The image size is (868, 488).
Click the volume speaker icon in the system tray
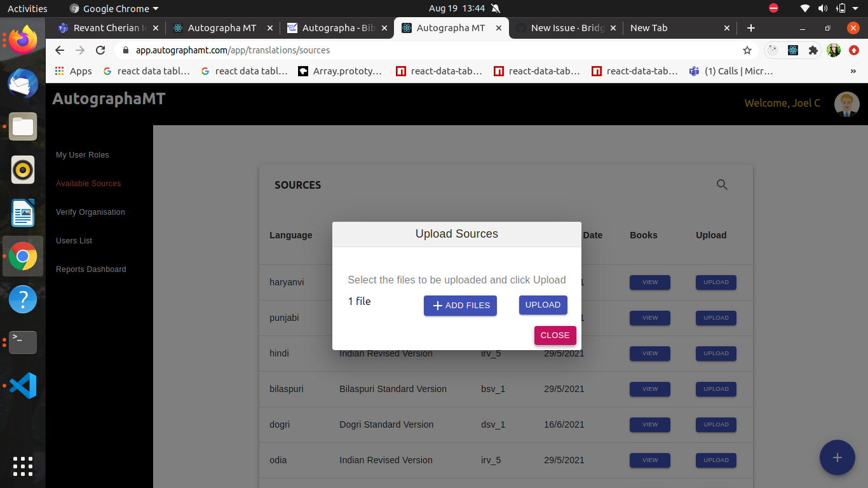(x=824, y=8)
